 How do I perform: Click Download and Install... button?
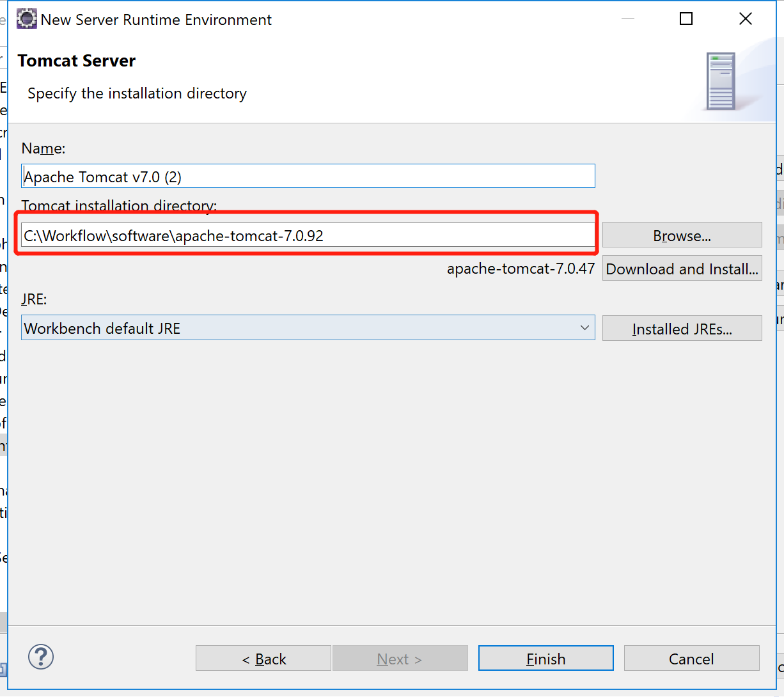point(682,269)
